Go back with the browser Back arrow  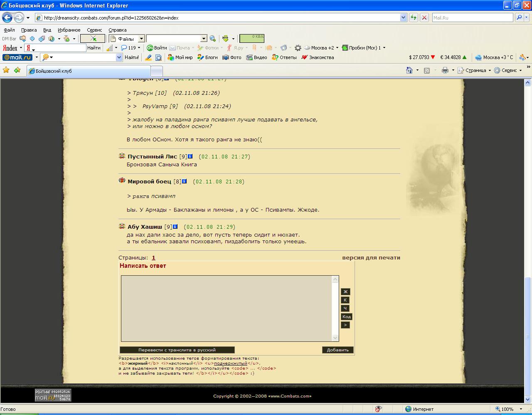7,18
